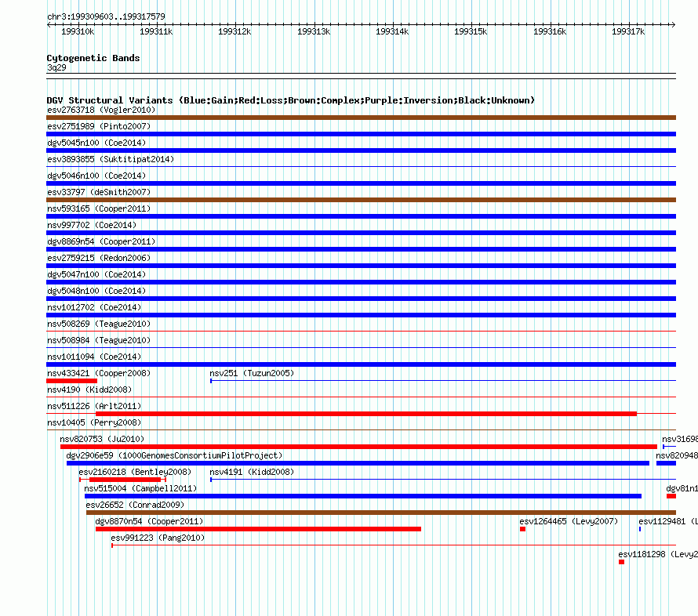Open the esv1264465 (Levy2007) label

(x=569, y=521)
